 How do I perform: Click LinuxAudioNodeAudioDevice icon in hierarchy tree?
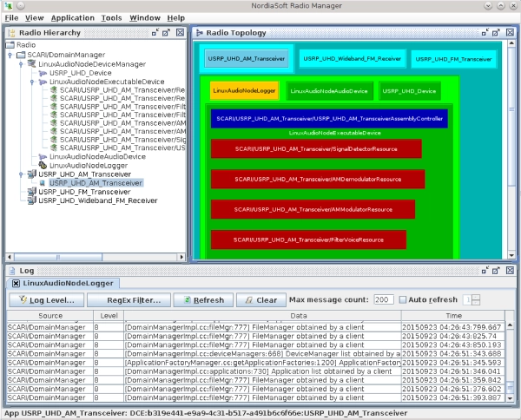pos(43,156)
